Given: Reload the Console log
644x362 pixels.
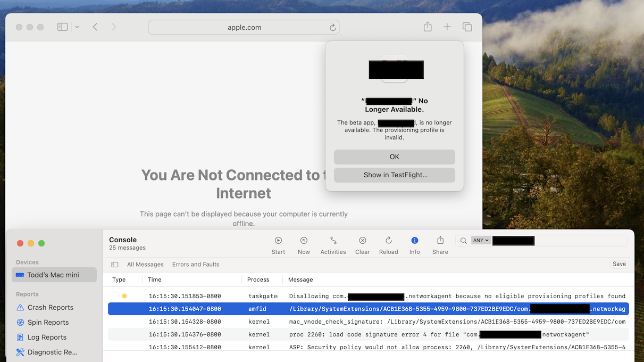Looking at the screenshot, I should pyautogui.click(x=389, y=246).
